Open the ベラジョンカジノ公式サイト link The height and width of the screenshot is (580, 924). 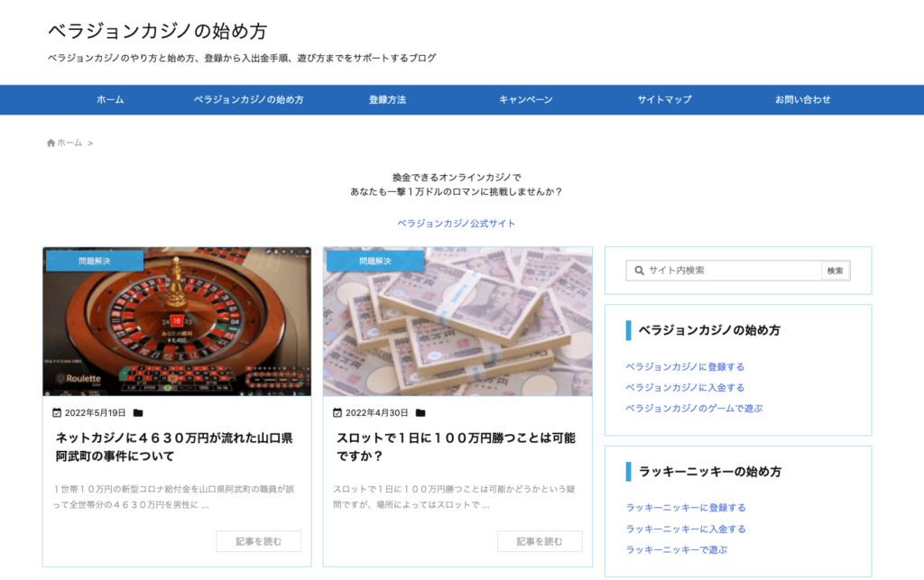456,223
